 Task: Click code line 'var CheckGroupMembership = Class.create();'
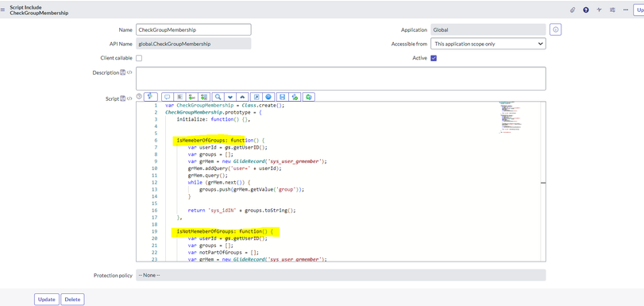click(225, 105)
